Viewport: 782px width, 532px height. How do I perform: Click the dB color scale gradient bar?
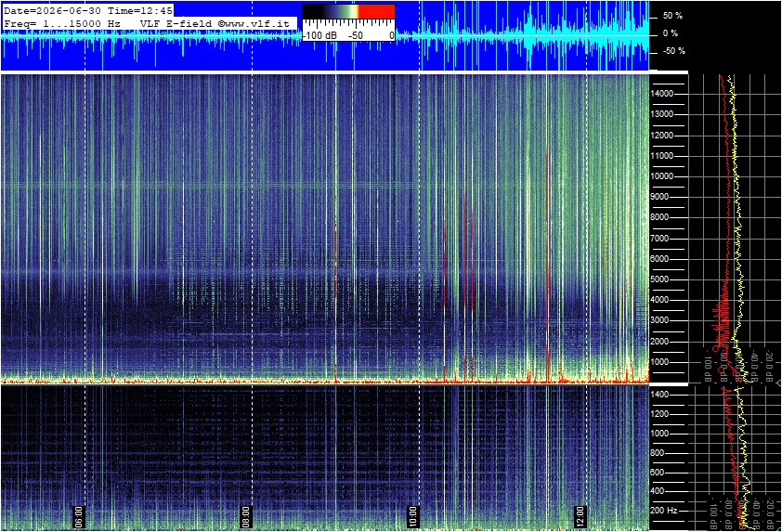[348, 11]
